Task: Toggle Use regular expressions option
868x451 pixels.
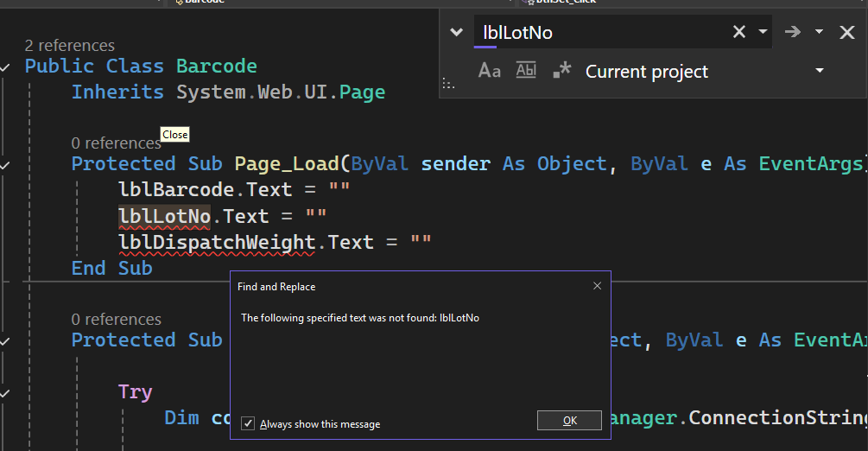Action: [x=562, y=70]
